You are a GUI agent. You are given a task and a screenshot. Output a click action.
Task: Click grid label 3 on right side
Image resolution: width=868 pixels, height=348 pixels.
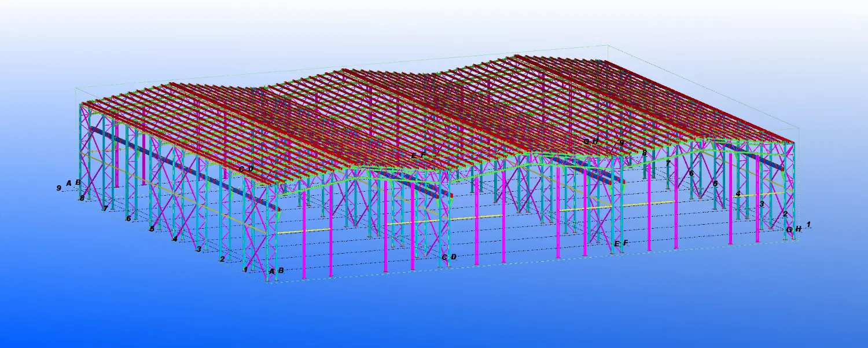pyautogui.click(x=762, y=204)
